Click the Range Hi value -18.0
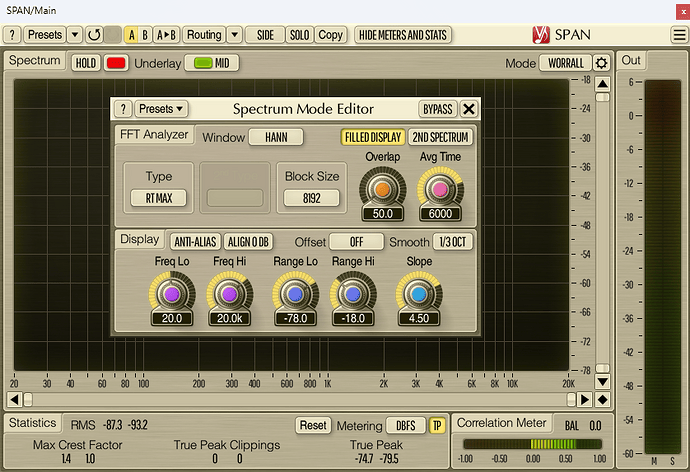Screen dimensions: 690x472 (353, 318)
